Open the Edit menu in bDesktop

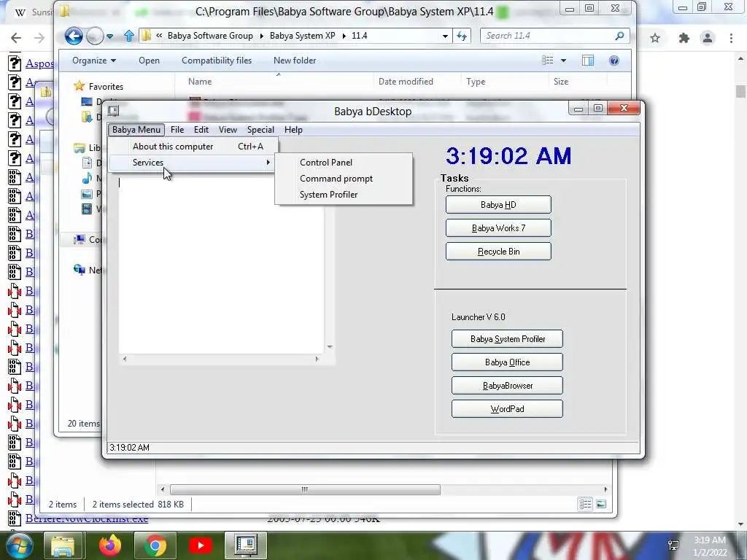[x=201, y=130]
